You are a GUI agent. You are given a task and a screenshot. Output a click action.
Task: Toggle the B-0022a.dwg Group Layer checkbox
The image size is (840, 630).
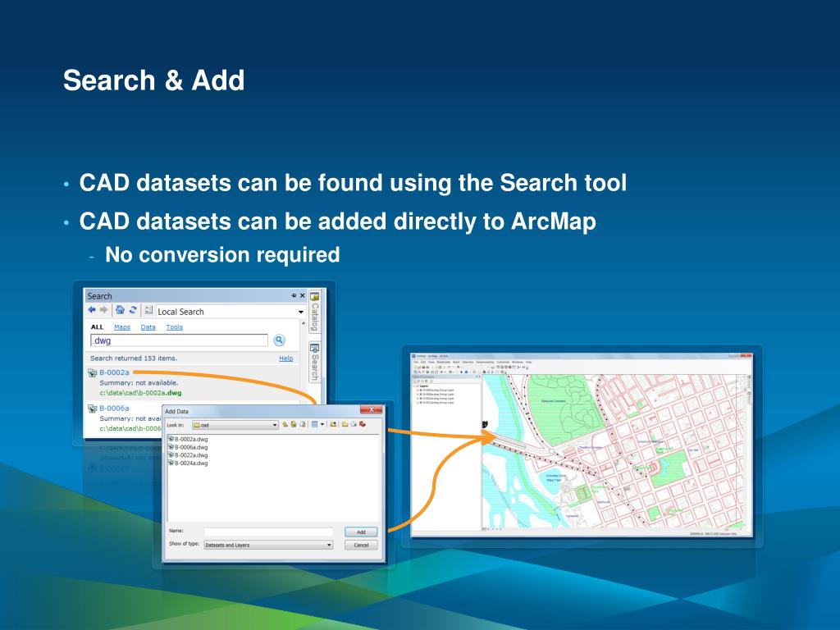[421, 399]
